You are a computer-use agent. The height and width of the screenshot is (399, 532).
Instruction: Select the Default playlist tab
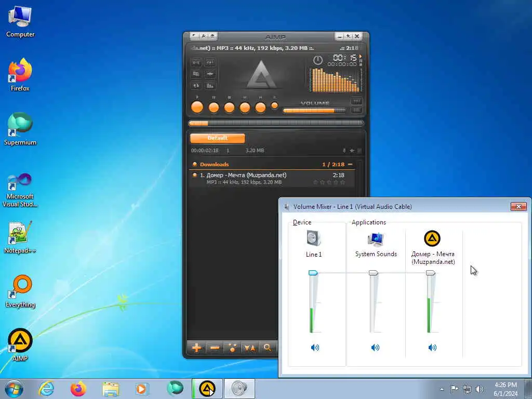point(218,138)
